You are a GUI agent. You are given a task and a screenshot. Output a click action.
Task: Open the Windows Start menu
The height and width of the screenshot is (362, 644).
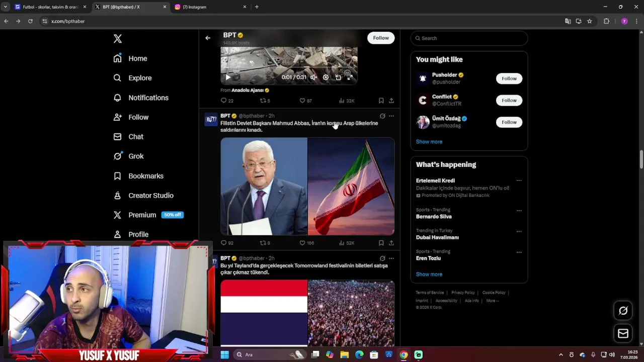pyautogui.click(x=224, y=354)
